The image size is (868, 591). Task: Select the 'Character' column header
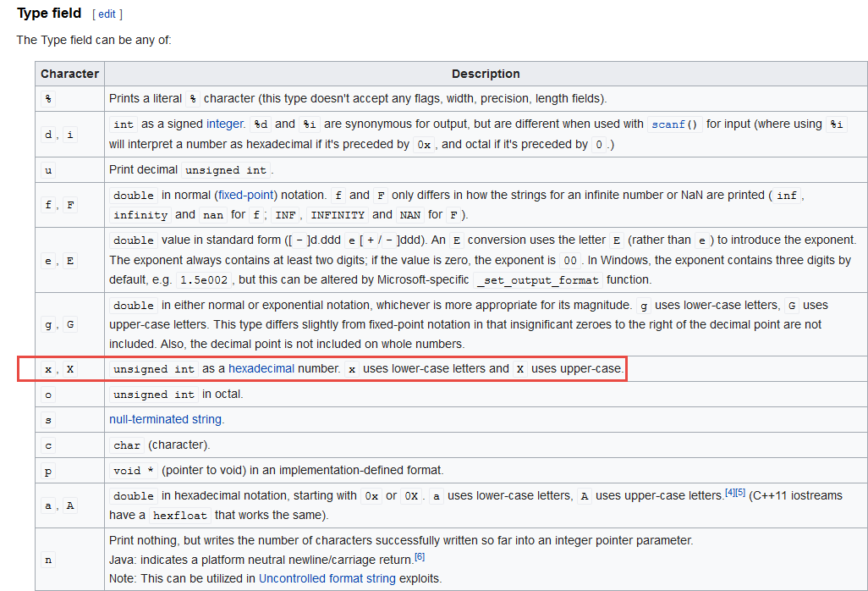69,74
